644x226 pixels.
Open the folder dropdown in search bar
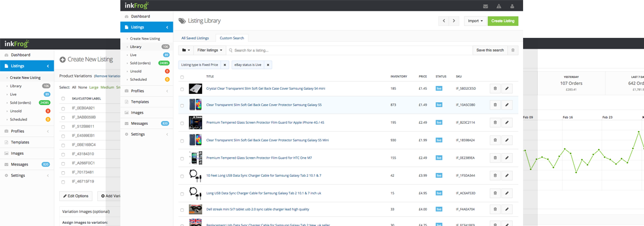[x=185, y=50]
